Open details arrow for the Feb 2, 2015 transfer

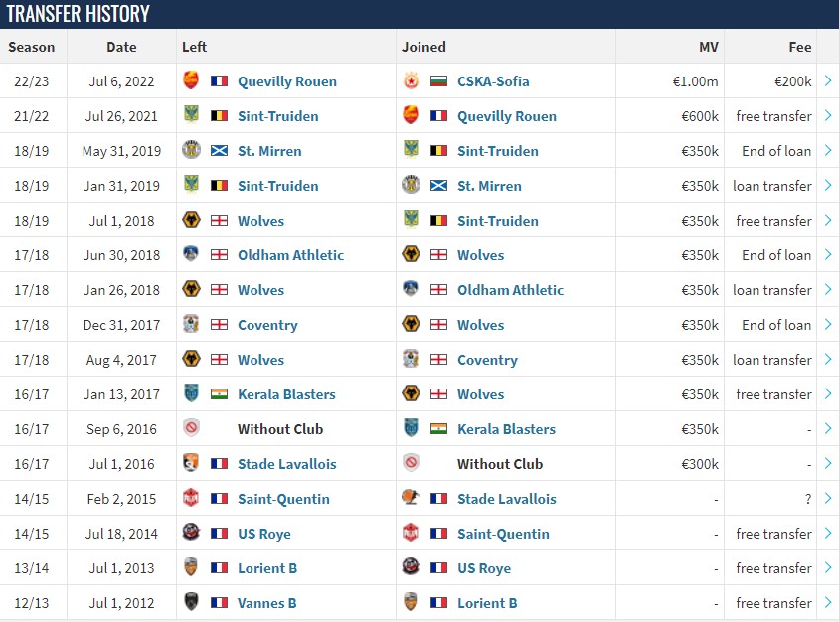coord(828,499)
